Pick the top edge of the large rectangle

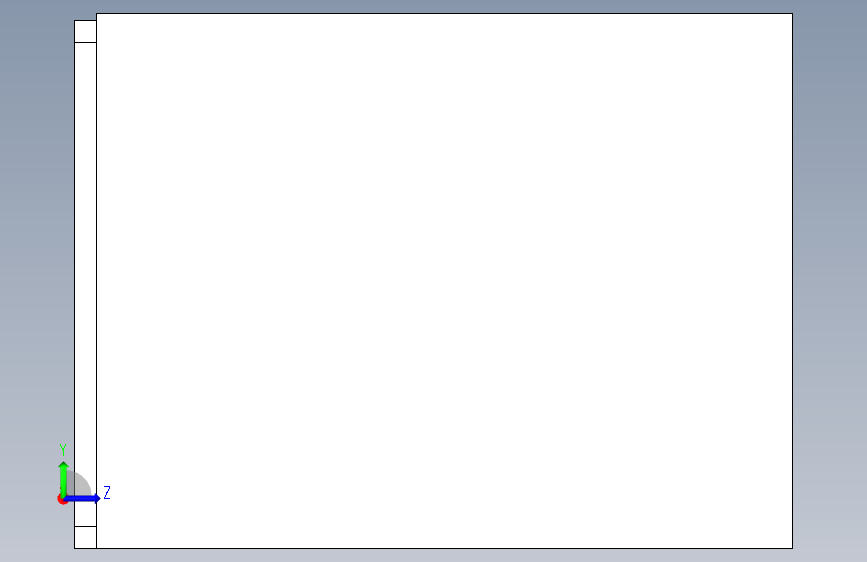(444, 13)
